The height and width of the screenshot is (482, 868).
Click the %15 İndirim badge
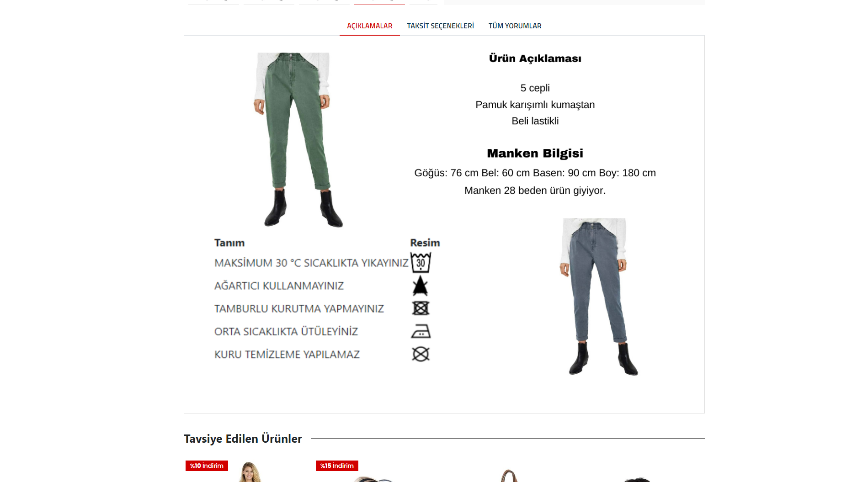pos(337,466)
